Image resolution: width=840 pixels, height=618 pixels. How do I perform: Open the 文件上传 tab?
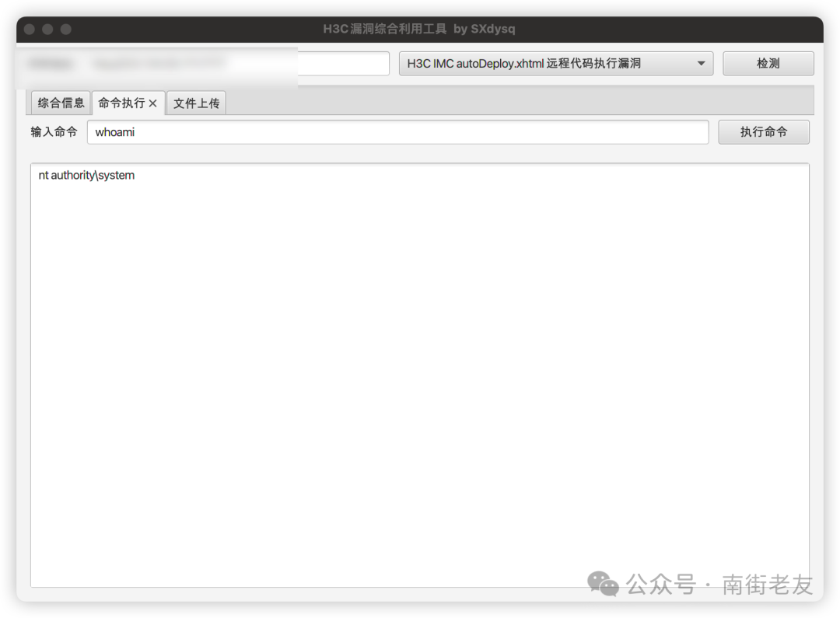click(x=196, y=103)
